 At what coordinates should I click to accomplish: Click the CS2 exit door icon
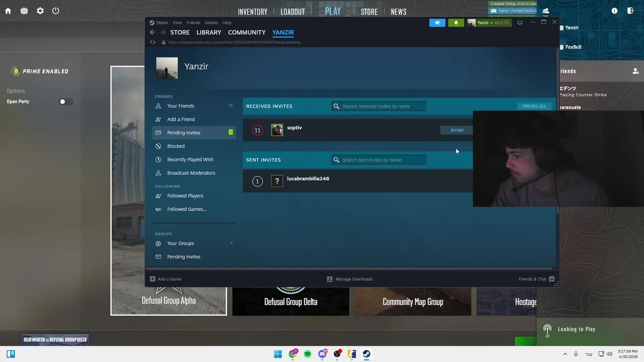(630, 11)
